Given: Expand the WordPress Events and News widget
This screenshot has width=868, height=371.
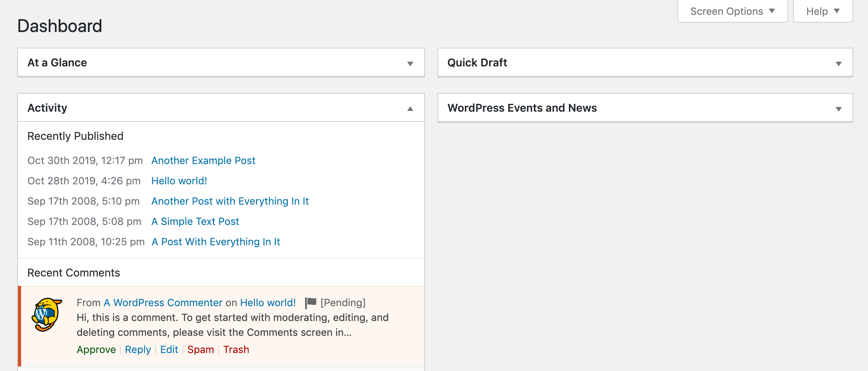Looking at the screenshot, I should tap(838, 108).
